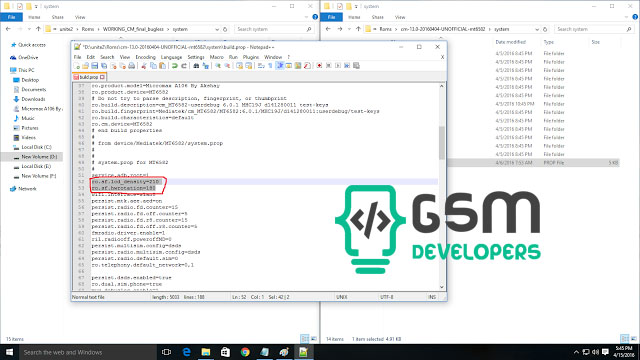The width and height of the screenshot is (640, 360).
Task: Open recent locations dropdown in right Explorer
Action: point(349,29)
